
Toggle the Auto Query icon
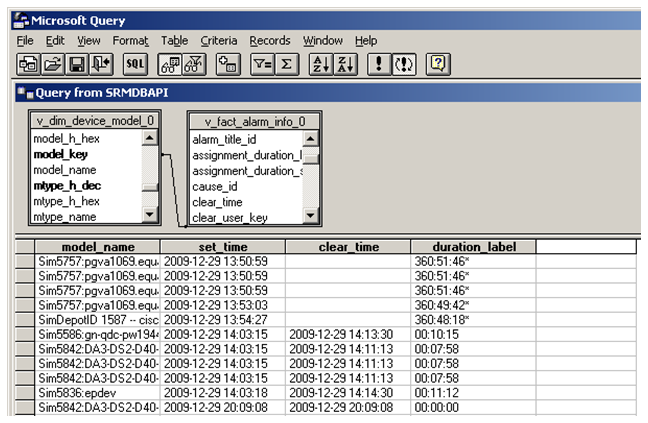point(403,64)
